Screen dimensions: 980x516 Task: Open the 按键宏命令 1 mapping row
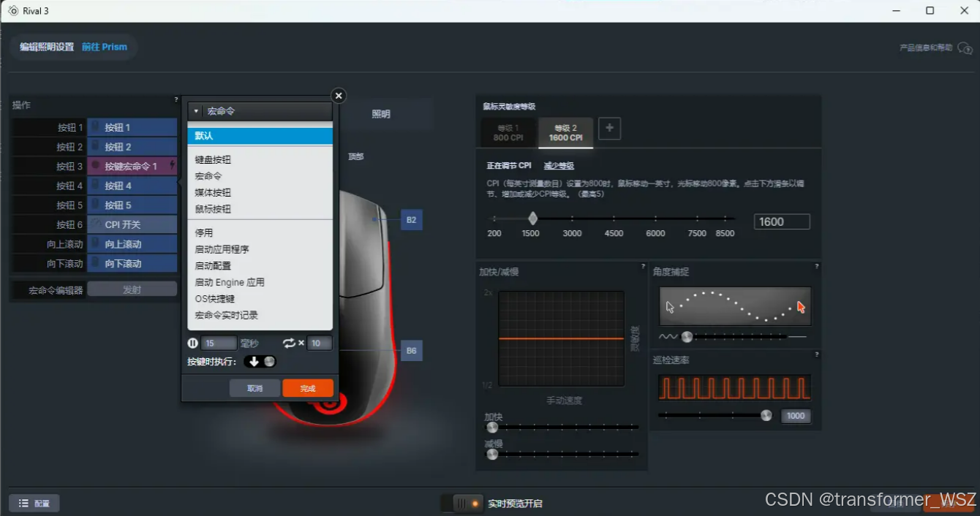(x=132, y=166)
